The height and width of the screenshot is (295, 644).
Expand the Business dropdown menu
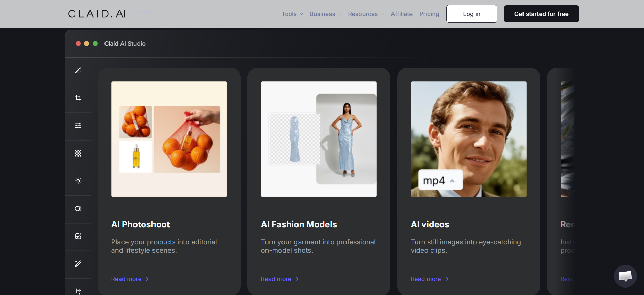pos(325,14)
